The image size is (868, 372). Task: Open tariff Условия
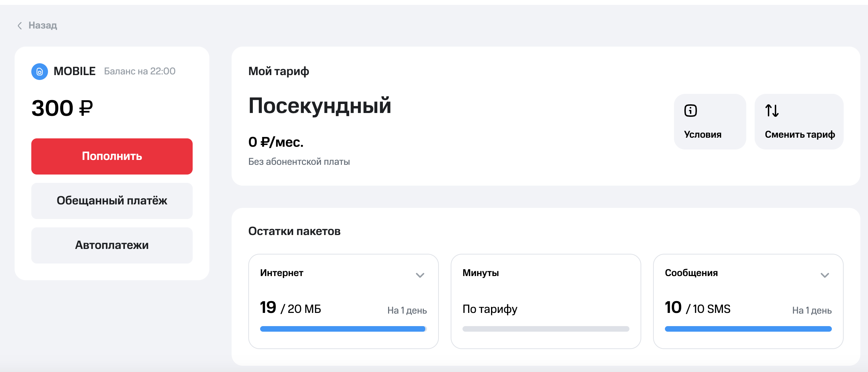[710, 122]
